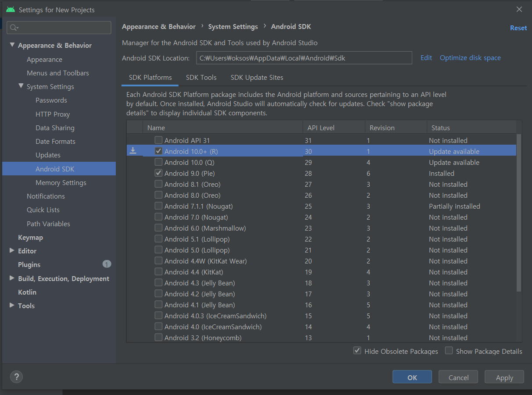
Task: Click Appearance & Behavior breadcrumb
Action: click(x=159, y=27)
